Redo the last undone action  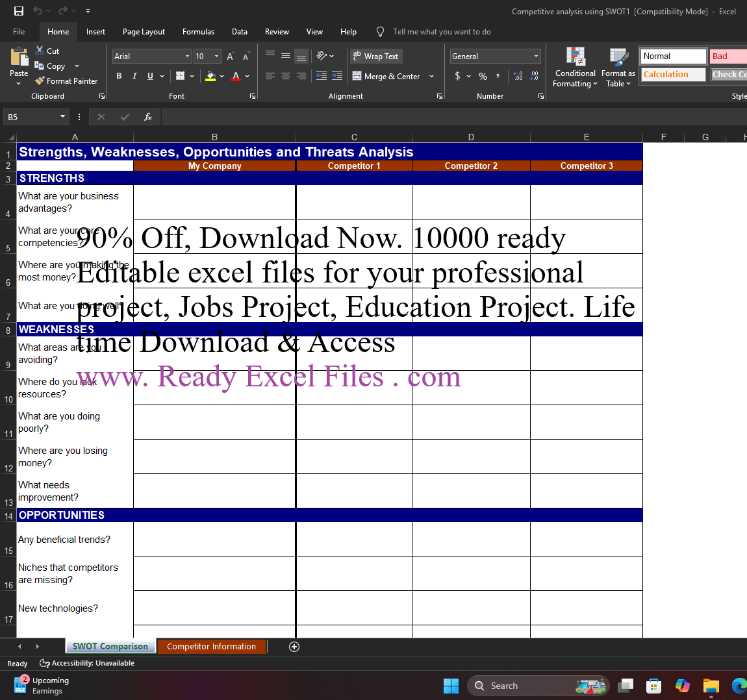click(x=63, y=11)
